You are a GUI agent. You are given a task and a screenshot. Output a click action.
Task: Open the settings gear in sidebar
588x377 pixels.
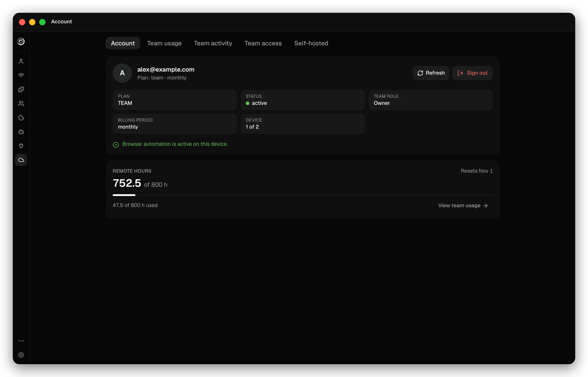coord(21,355)
